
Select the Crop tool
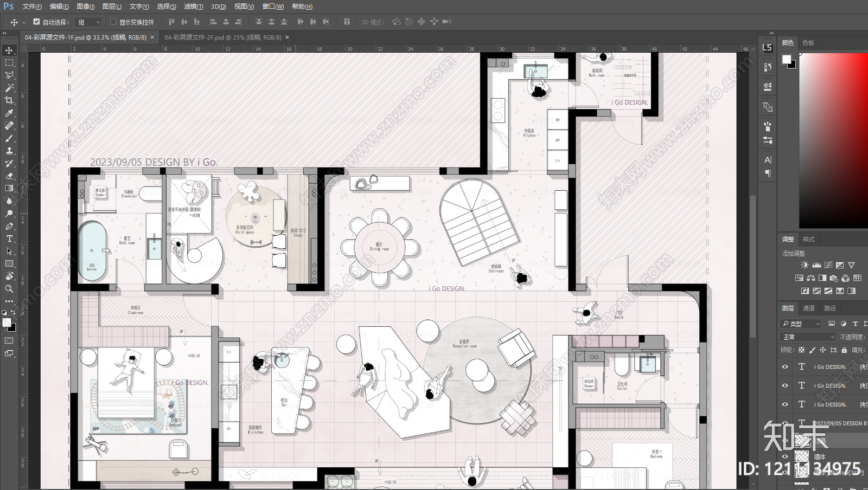point(9,100)
